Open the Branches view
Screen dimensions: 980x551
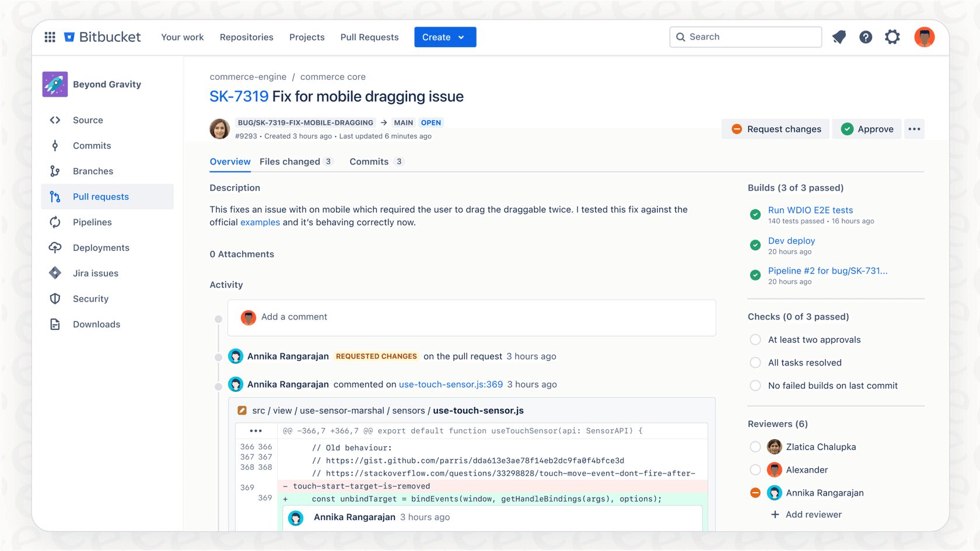(55, 171)
